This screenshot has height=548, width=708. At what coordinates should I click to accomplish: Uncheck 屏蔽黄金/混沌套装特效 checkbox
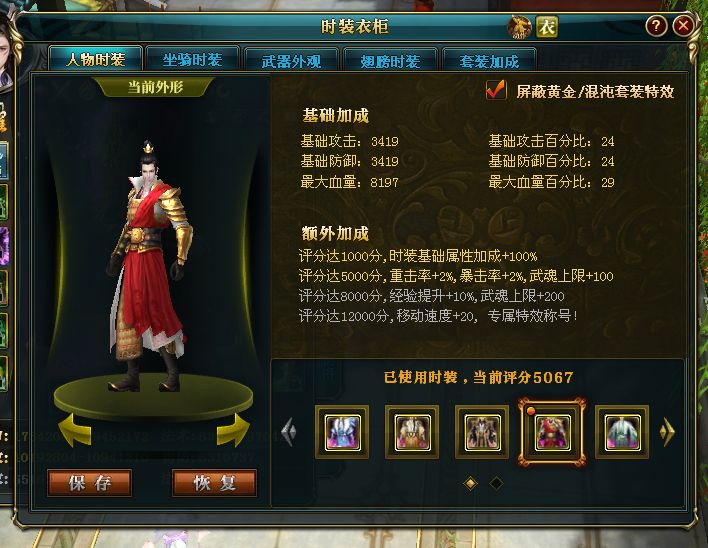(x=496, y=89)
